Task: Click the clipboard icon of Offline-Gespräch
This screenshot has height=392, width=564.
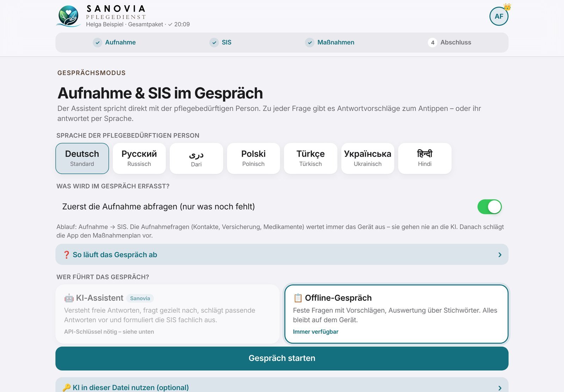Action: click(x=298, y=298)
